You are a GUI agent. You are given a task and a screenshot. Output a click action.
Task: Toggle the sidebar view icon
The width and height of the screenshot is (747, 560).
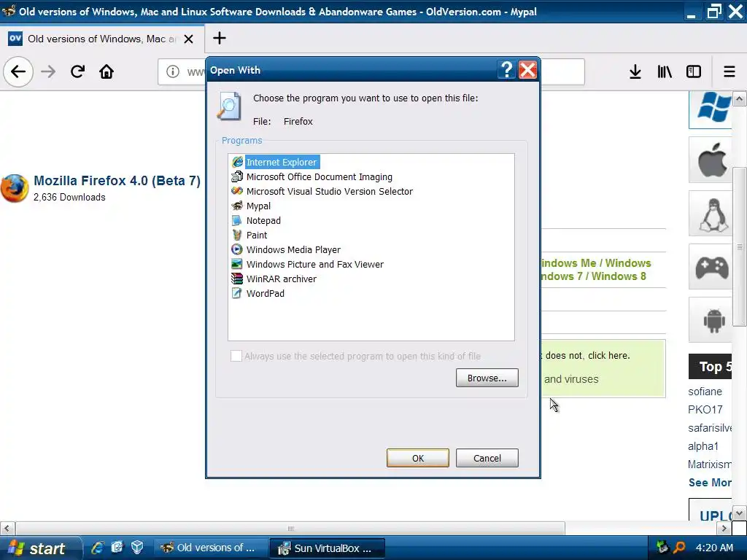[x=693, y=71]
